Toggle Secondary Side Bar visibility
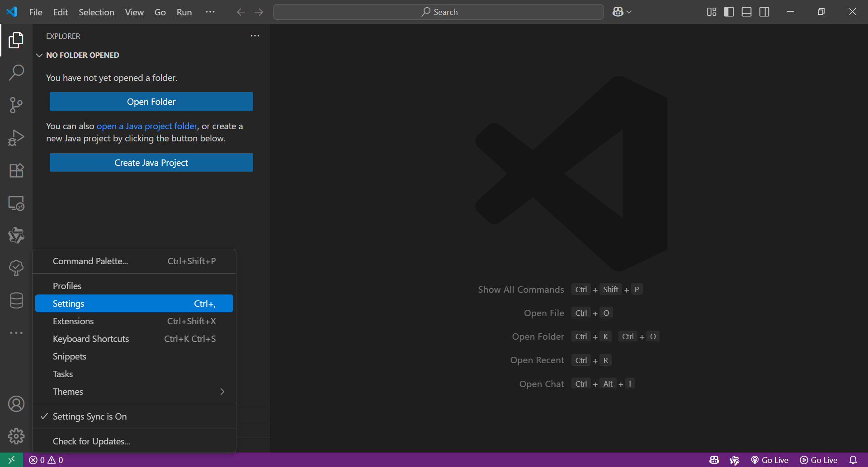868x467 pixels. click(764, 12)
